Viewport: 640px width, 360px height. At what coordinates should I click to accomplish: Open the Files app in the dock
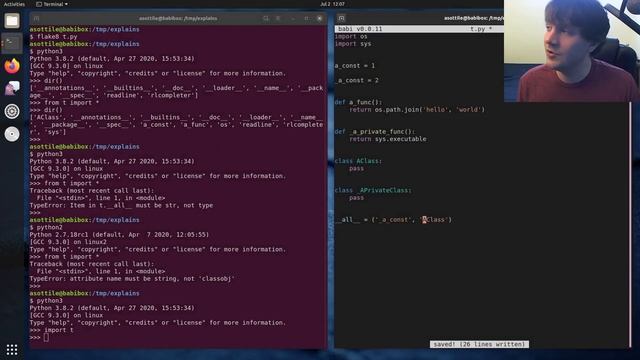12,20
